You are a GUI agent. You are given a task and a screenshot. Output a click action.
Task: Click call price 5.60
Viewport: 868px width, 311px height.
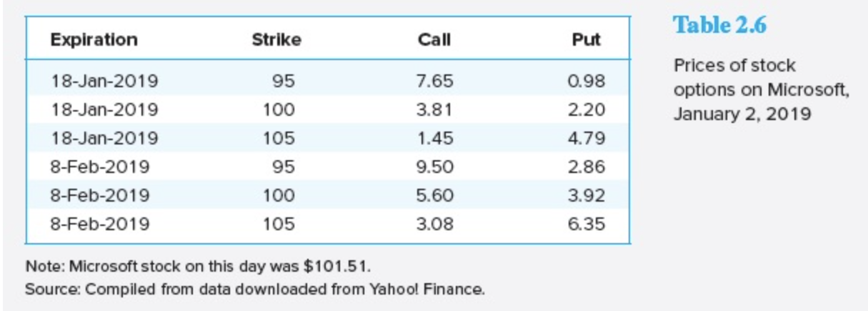point(434,196)
